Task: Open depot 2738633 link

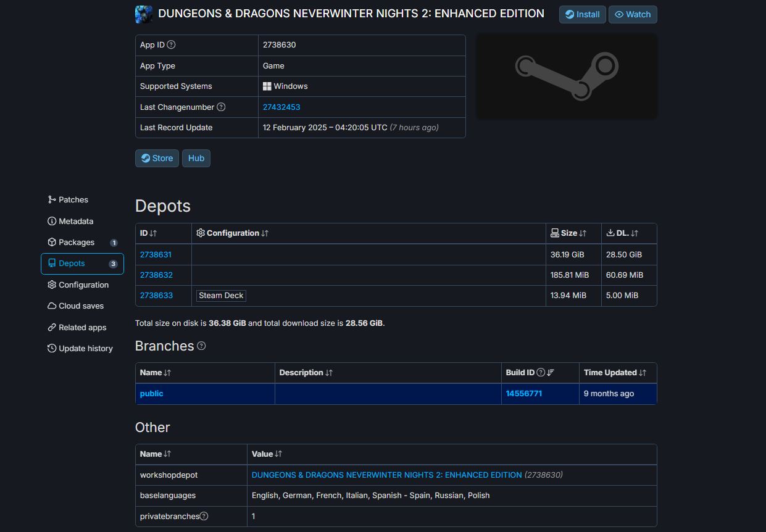Action: [x=156, y=296]
